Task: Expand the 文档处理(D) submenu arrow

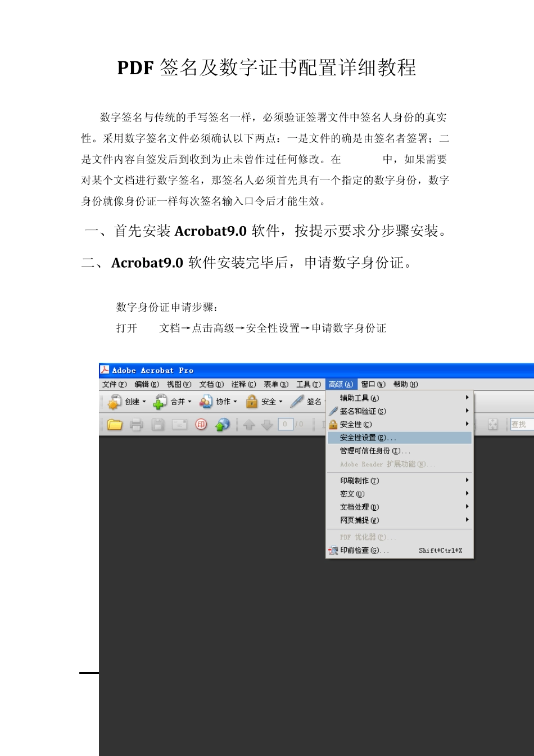Action: (x=467, y=507)
